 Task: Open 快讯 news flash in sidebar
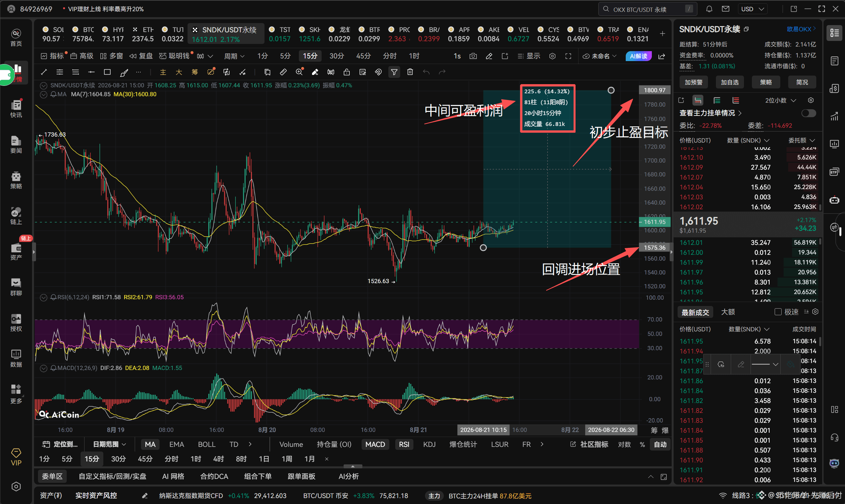click(16, 109)
